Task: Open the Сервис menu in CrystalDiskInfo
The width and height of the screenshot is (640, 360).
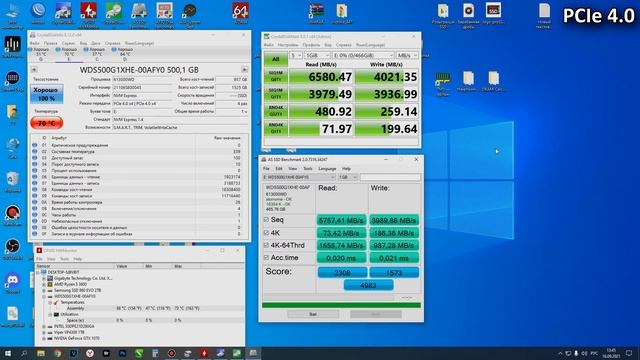Action: click(68, 43)
